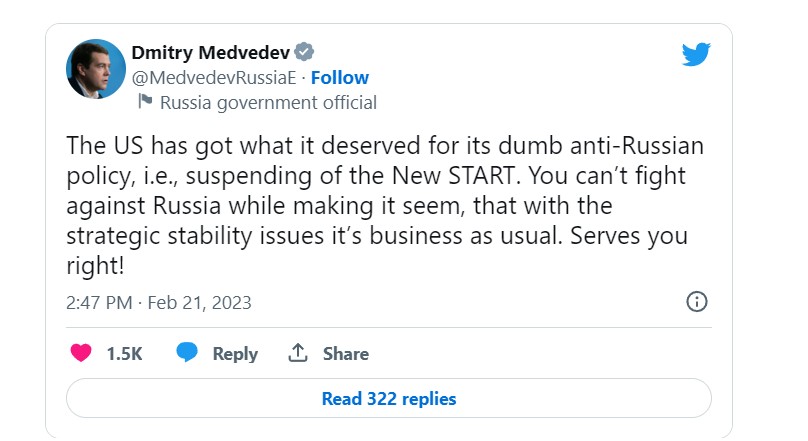Click the reply speech bubble icon
808x441 pixels.
click(x=186, y=353)
